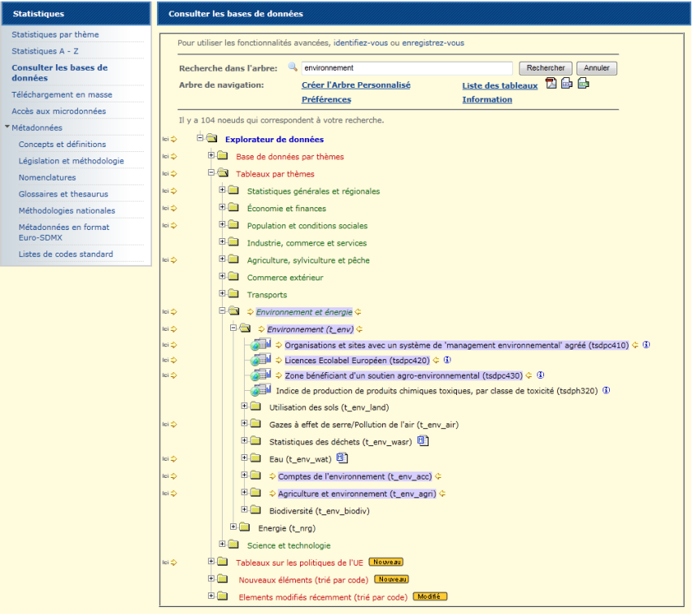Open Glossaires et thesaurus
This screenshot has width=692, height=616.
(x=63, y=194)
